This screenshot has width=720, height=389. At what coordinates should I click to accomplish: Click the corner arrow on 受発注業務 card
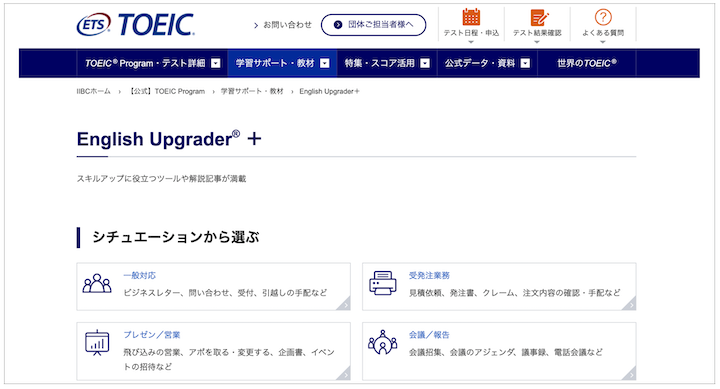630,304
